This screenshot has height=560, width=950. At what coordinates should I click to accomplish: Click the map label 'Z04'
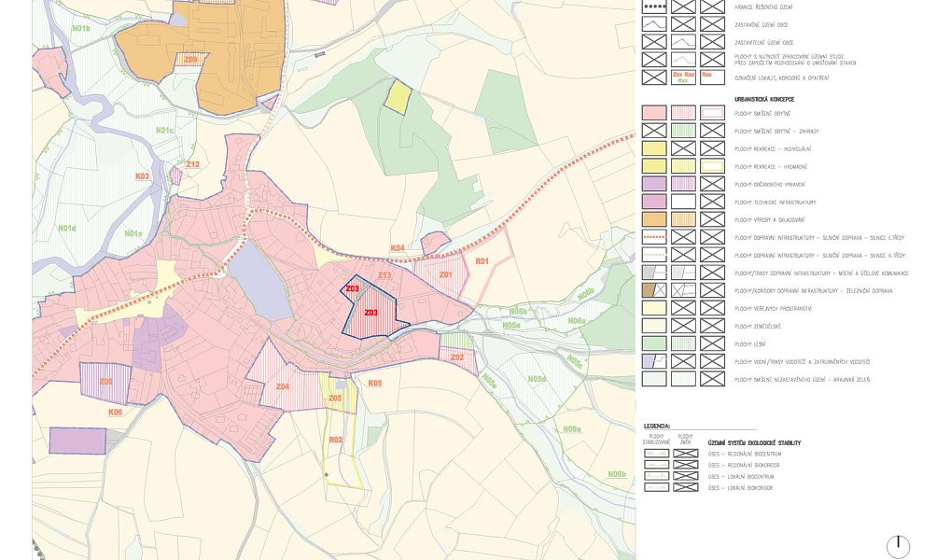pos(283,386)
